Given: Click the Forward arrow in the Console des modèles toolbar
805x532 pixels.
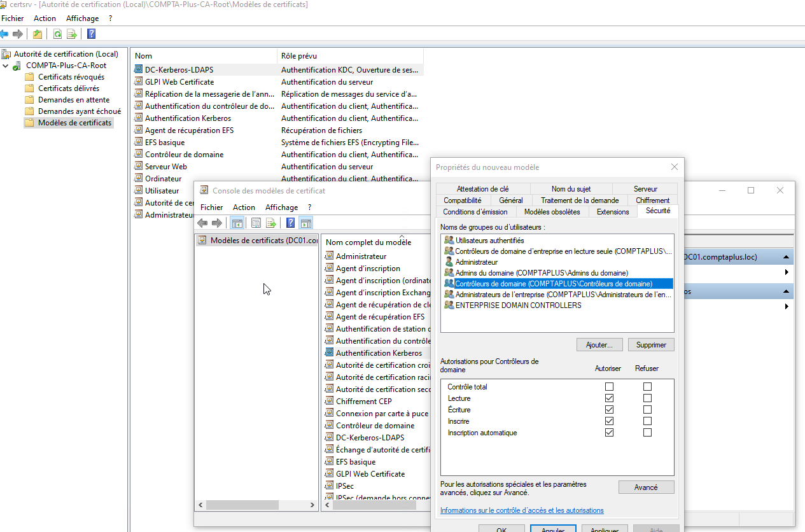Looking at the screenshot, I should click(x=216, y=223).
